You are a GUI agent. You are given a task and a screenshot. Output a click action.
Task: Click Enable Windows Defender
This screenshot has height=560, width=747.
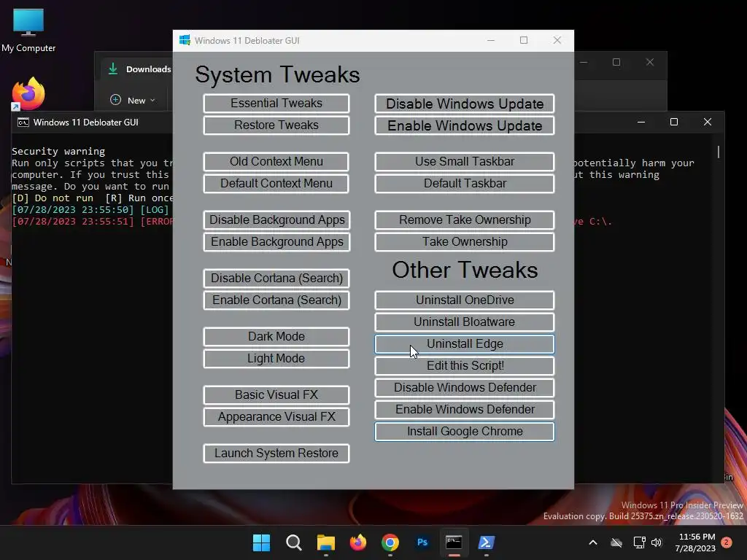point(465,410)
